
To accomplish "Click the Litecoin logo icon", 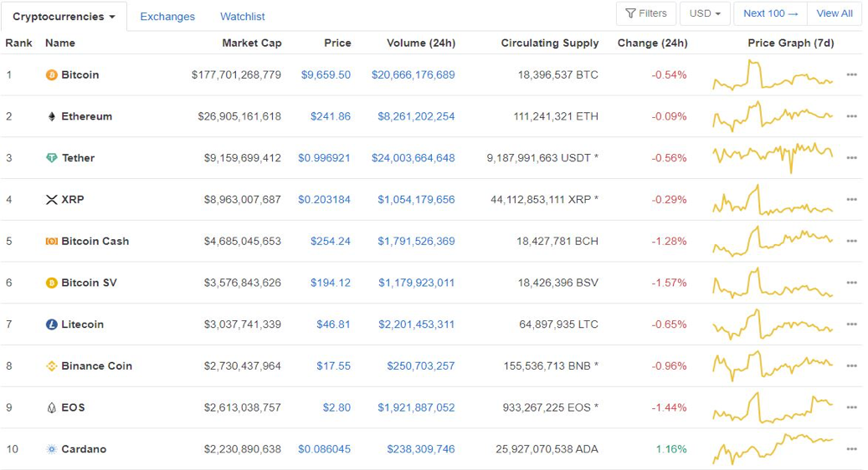I will [52, 324].
